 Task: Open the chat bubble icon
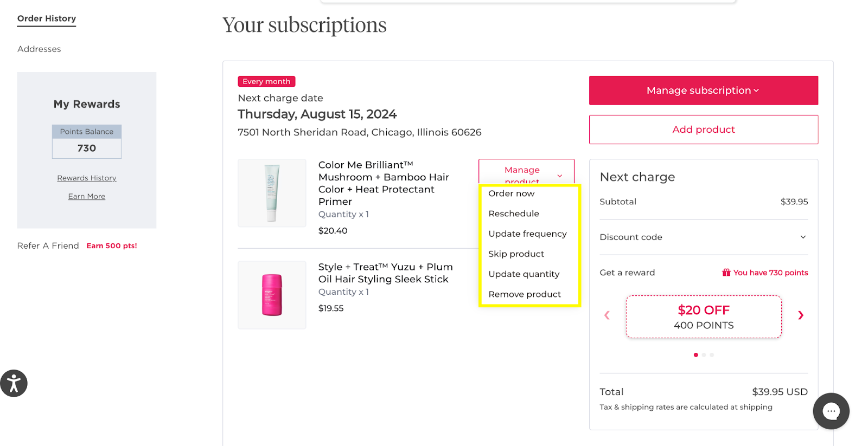tap(831, 411)
